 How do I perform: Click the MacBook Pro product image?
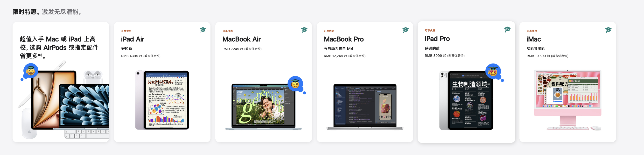[x=365, y=107]
